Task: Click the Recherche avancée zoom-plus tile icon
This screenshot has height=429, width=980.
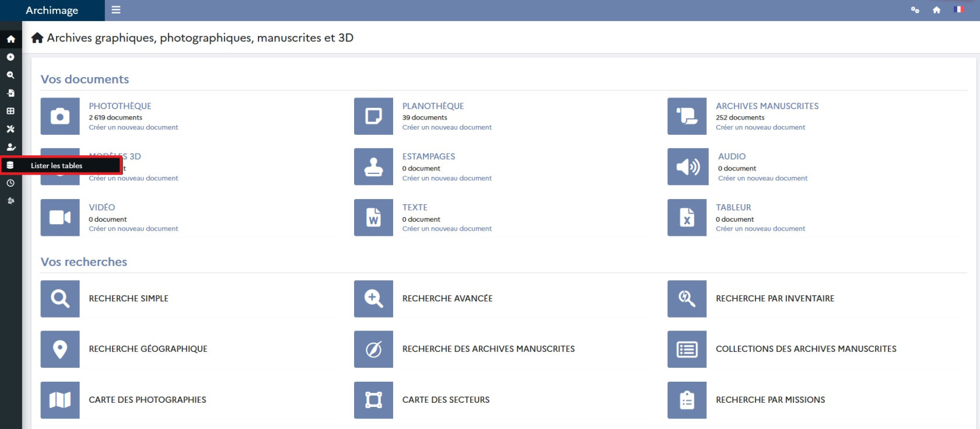Action: 373,299
